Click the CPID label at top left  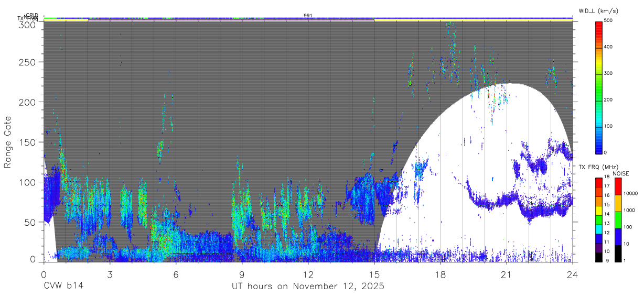pyautogui.click(x=31, y=15)
